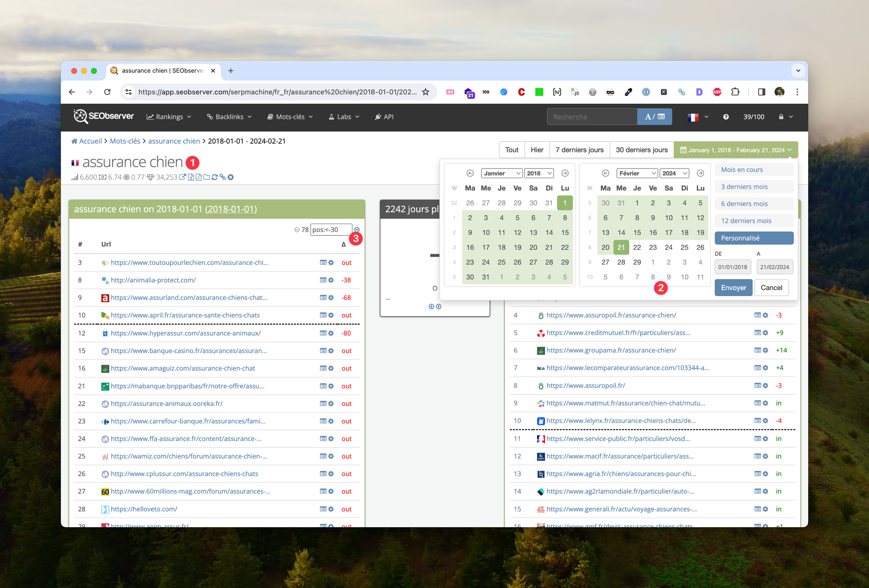This screenshot has height=588, width=869.
Task: Bookmark this page with star icon
Action: tap(426, 92)
